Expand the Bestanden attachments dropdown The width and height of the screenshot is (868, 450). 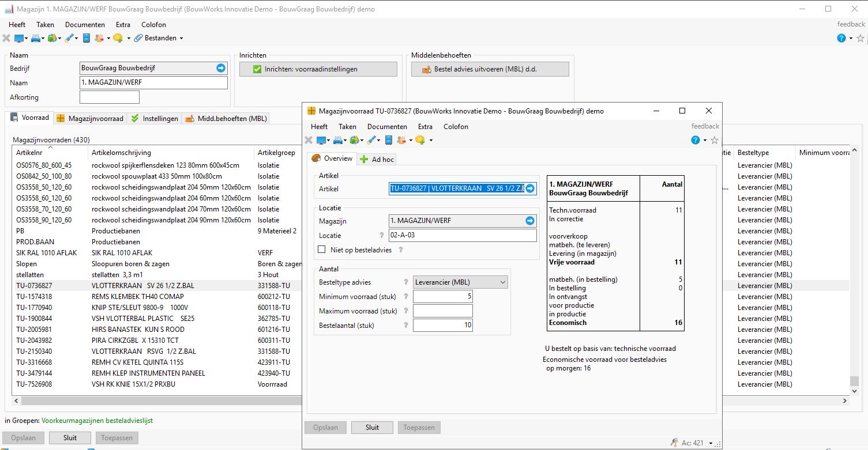[x=181, y=38]
